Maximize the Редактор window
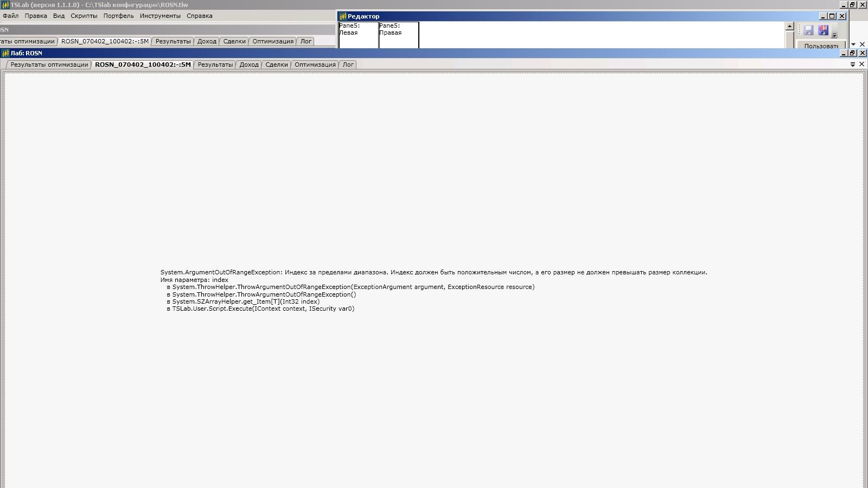 pos(832,16)
